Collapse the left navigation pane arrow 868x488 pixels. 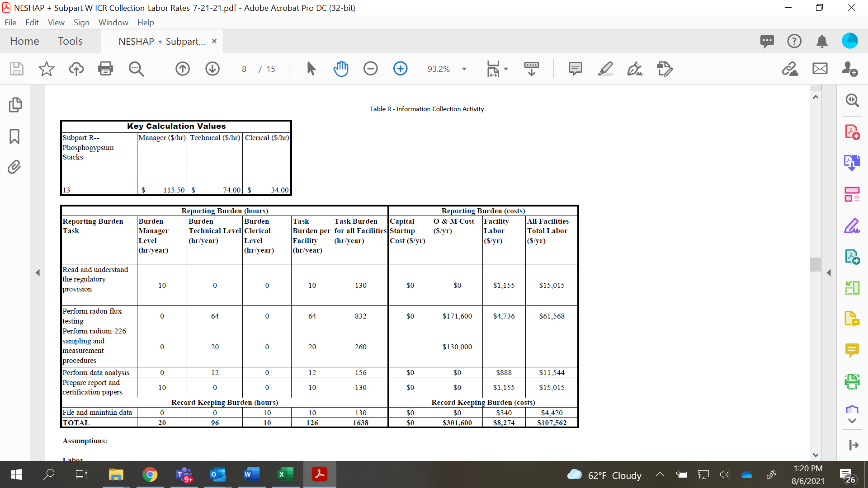pyautogui.click(x=38, y=272)
